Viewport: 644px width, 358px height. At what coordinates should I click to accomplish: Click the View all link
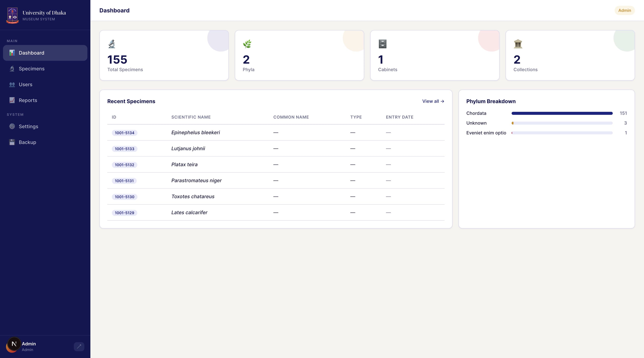(433, 101)
